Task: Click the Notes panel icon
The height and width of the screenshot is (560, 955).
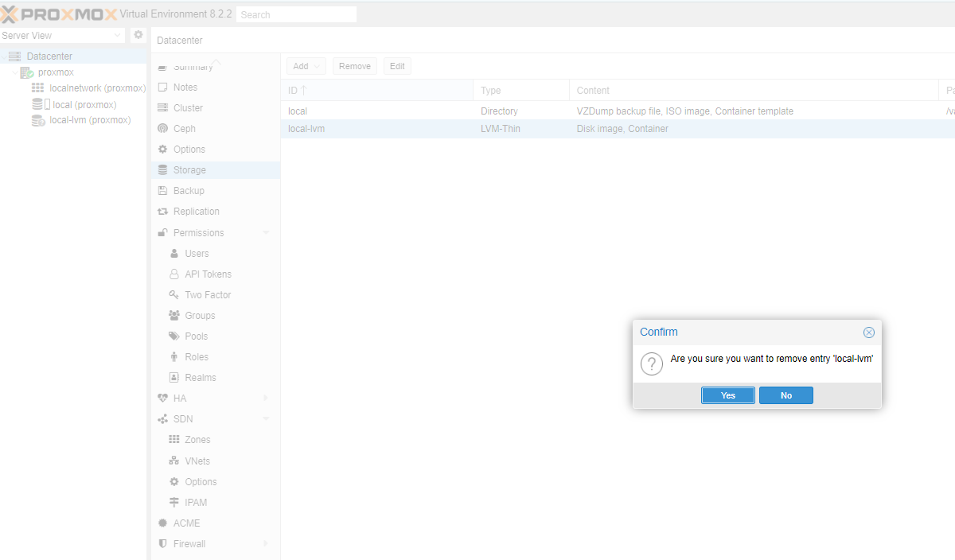Action: tap(163, 87)
